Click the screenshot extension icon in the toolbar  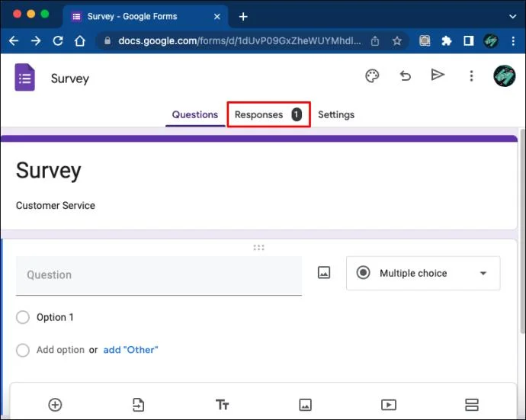point(425,41)
